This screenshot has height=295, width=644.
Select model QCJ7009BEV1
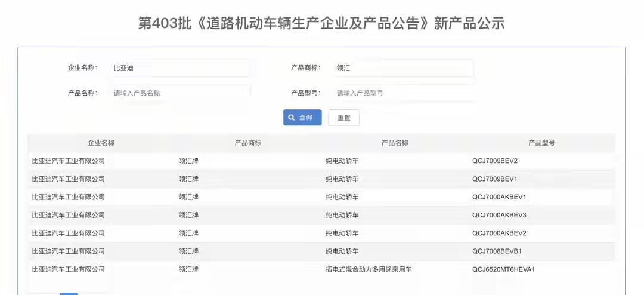click(495, 179)
